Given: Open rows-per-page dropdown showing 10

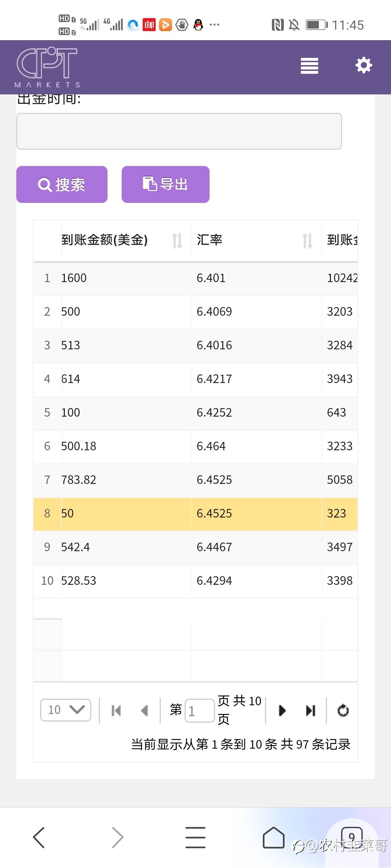Looking at the screenshot, I should click(66, 710).
